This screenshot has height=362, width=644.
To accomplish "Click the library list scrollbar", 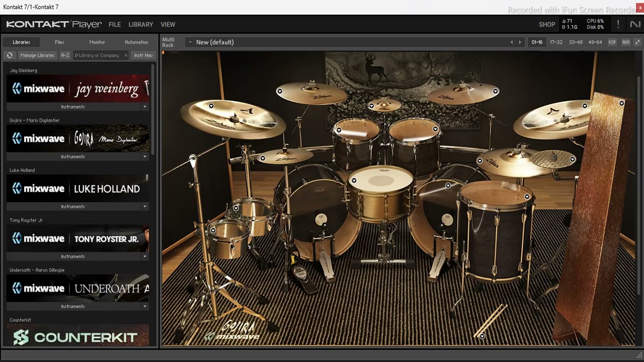I will pos(153,109).
